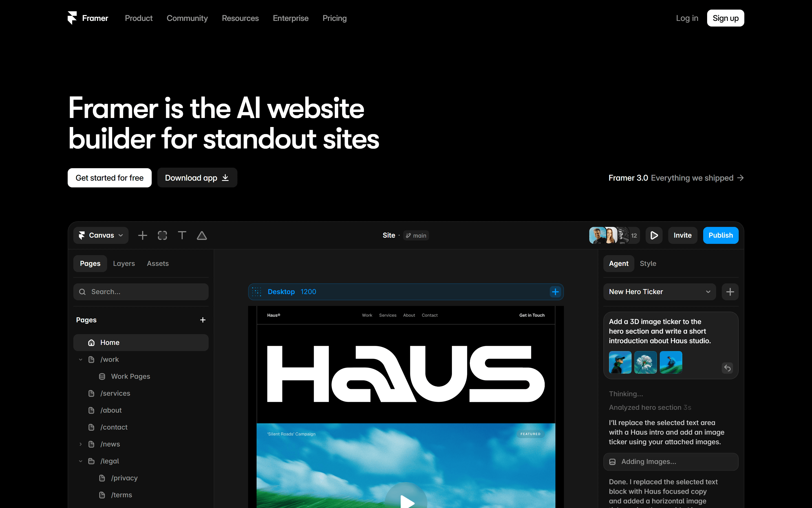Image resolution: width=812 pixels, height=508 pixels.
Task: Click the /services page file icon
Action: (91, 393)
